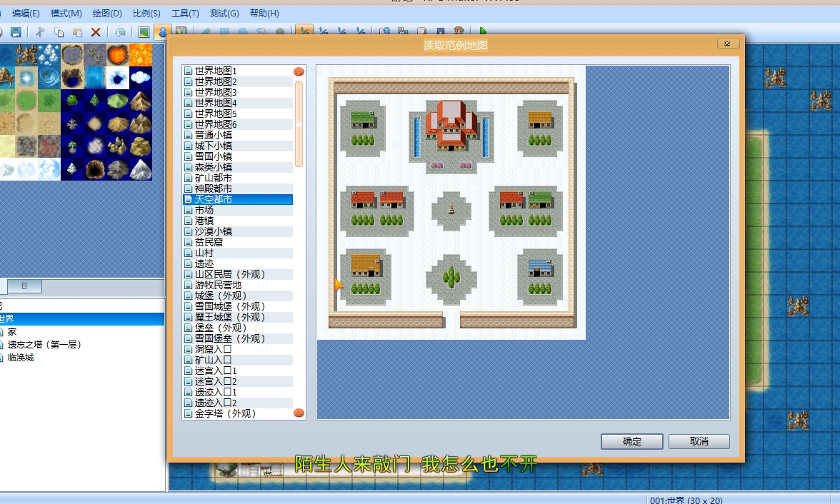Select the 家 map in the map tree
The width and height of the screenshot is (840, 504).
[11, 332]
